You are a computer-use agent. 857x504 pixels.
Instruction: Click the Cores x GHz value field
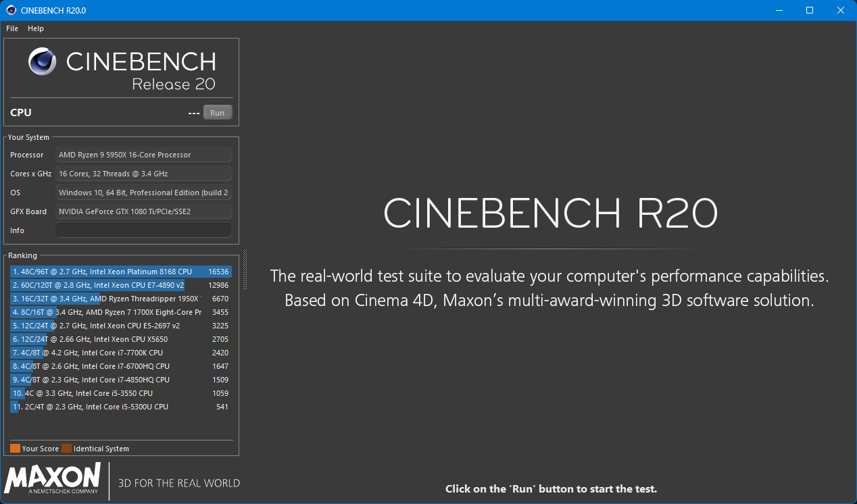(143, 174)
